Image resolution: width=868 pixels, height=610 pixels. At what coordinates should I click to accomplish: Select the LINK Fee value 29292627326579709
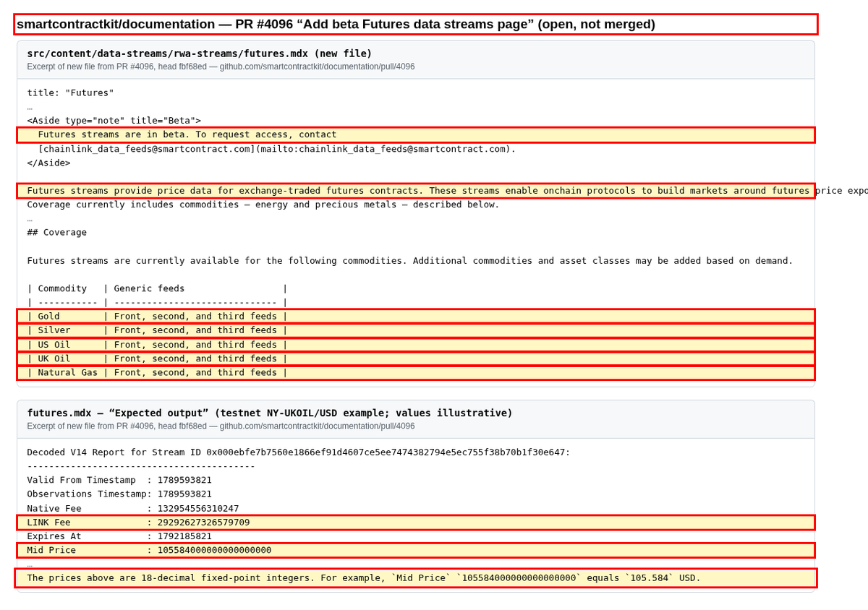[x=204, y=523]
